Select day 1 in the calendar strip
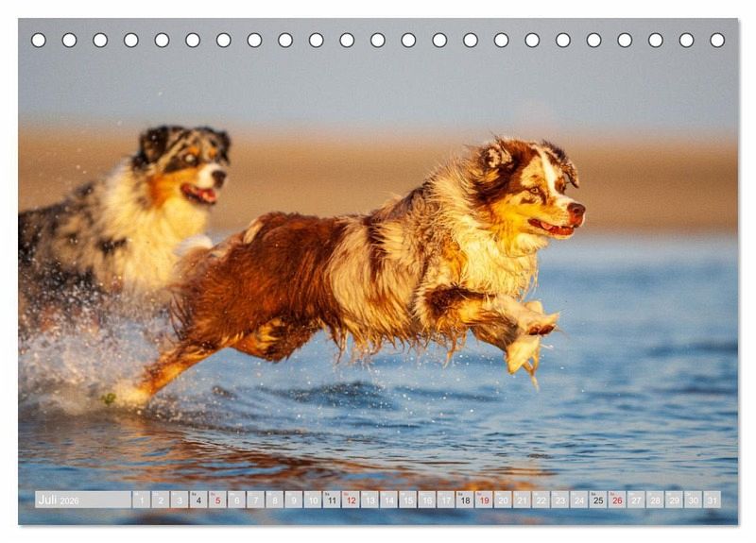 (x=141, y=500)
